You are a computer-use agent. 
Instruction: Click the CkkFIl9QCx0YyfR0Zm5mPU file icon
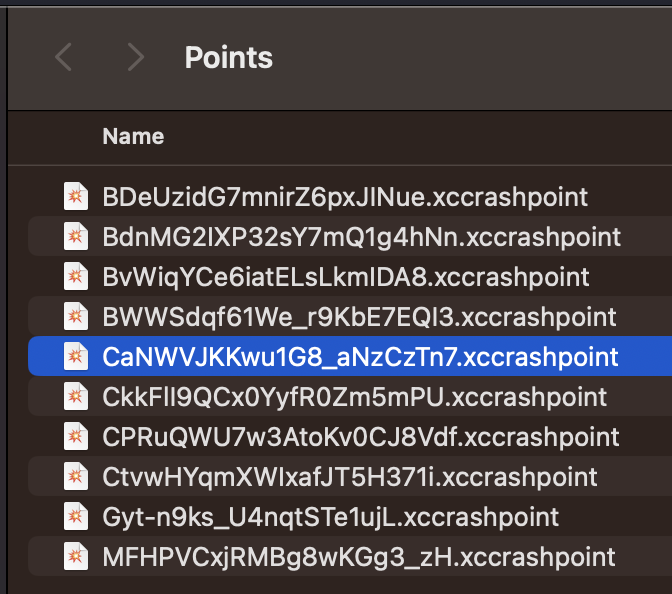coord(77,397)
